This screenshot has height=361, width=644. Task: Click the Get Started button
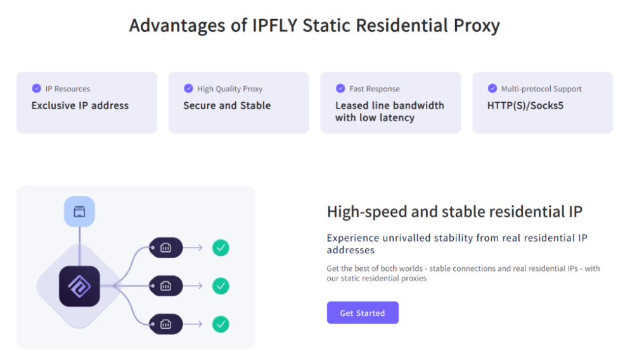tap(363, 313)
